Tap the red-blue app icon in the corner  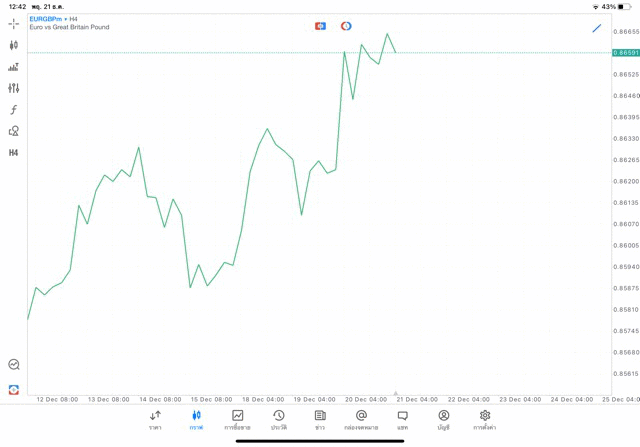(x=13, y=389)
